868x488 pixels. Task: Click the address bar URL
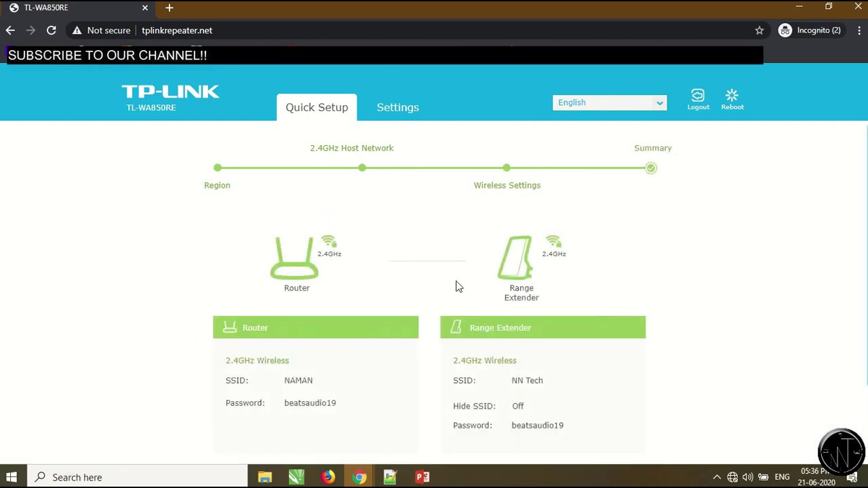[177, 30]
